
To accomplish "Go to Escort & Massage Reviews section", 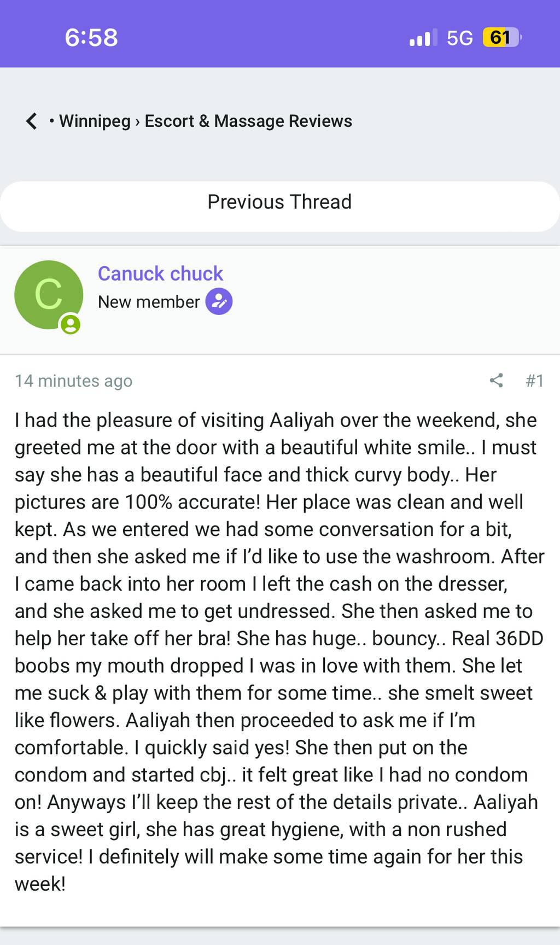I will point(248,121).
